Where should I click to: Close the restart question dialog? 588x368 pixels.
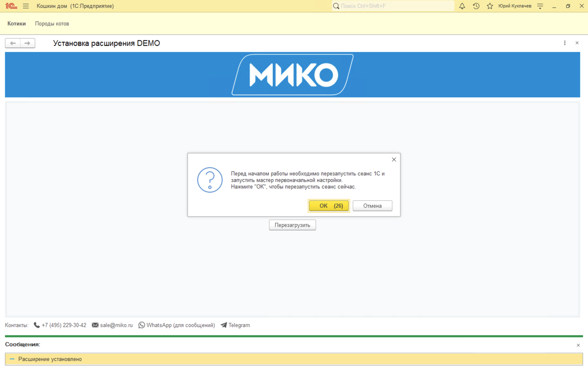(x=394, y=159)
